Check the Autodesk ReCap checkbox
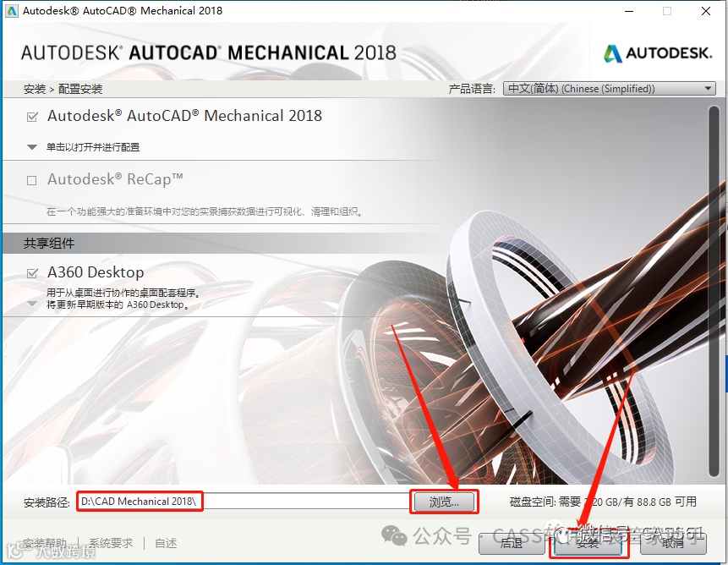The height and width of the screenshot is (565, 728). pyautogui.click(x=31, y=180)
